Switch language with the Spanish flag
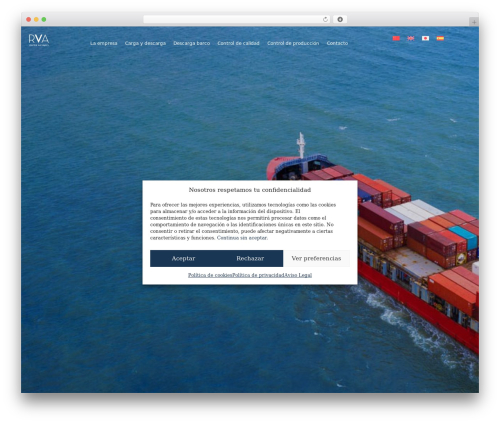 (440, 38)
